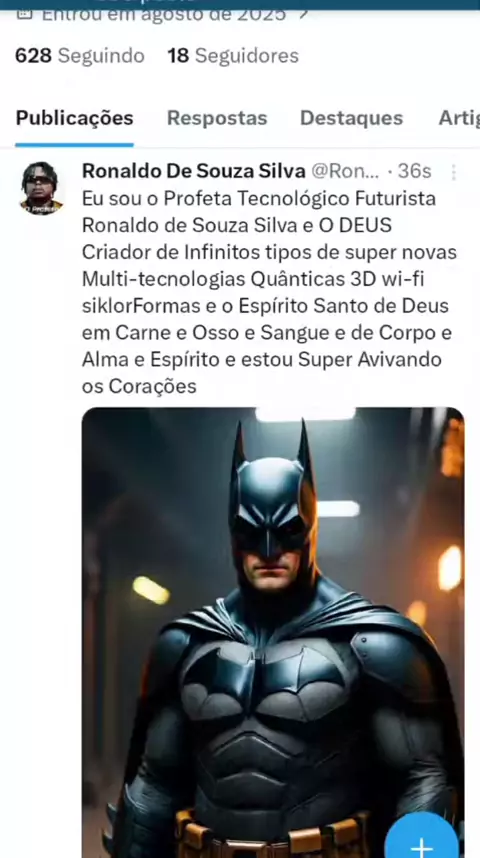
Task: Open the three-dot post options menu
Action: (454, 172)
